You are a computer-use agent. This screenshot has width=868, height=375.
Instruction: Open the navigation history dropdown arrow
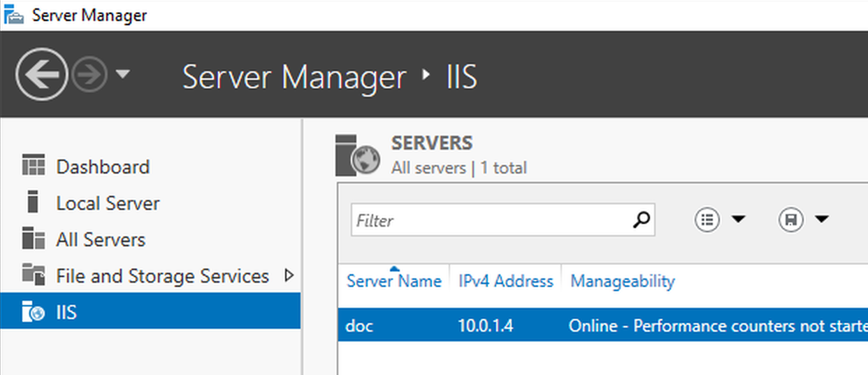[x=122, y=73]
